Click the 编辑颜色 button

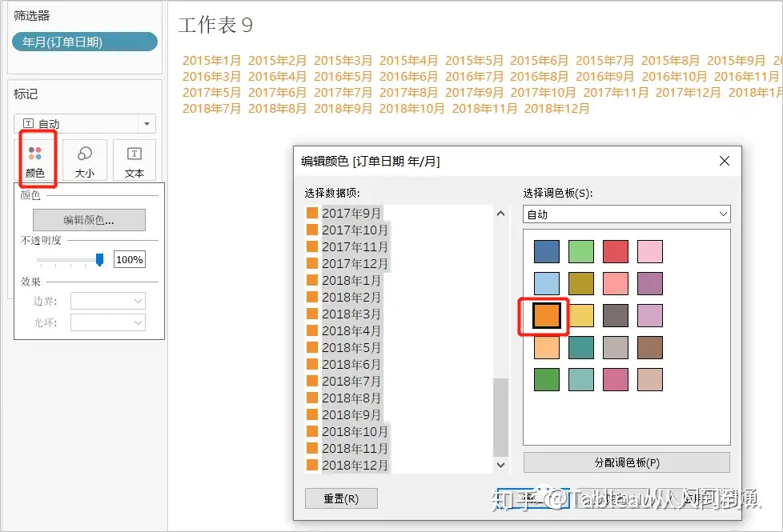point(89,219)
